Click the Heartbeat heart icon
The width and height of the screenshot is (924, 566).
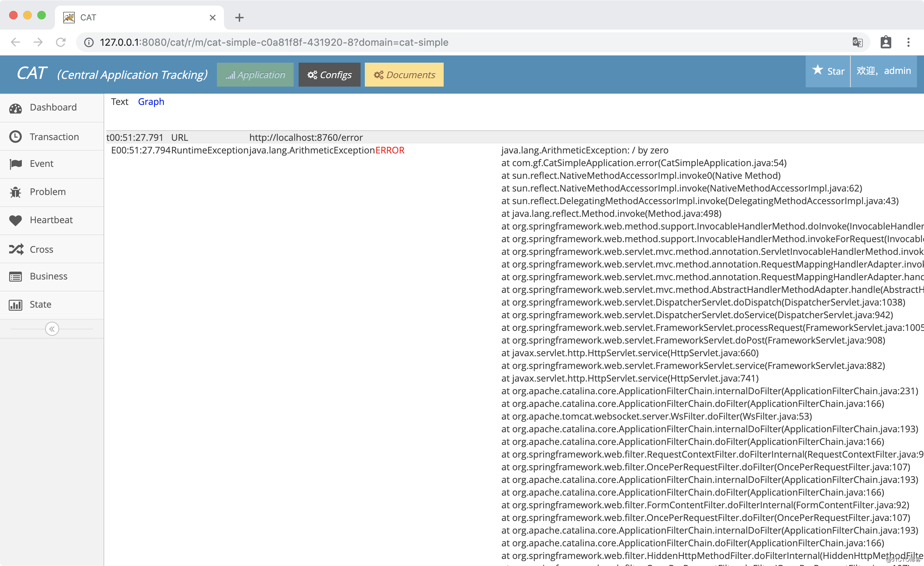pos(15,220)
